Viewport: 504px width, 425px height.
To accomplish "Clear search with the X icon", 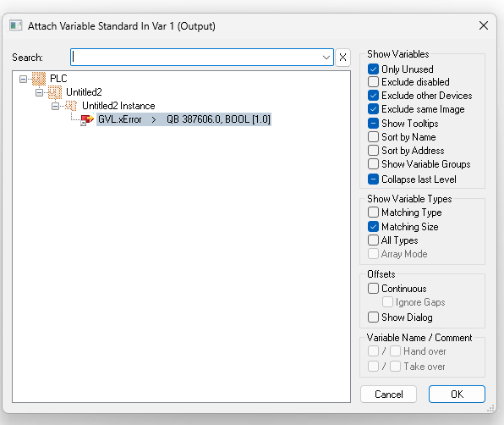I will pyautogui.click(x=342, y=58).
